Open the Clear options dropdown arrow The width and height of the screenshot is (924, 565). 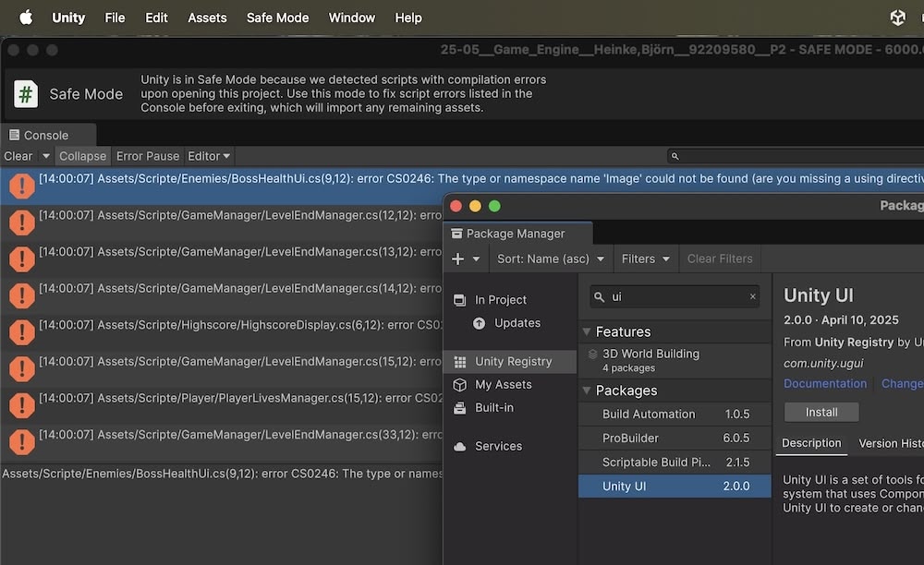(45, 156)
